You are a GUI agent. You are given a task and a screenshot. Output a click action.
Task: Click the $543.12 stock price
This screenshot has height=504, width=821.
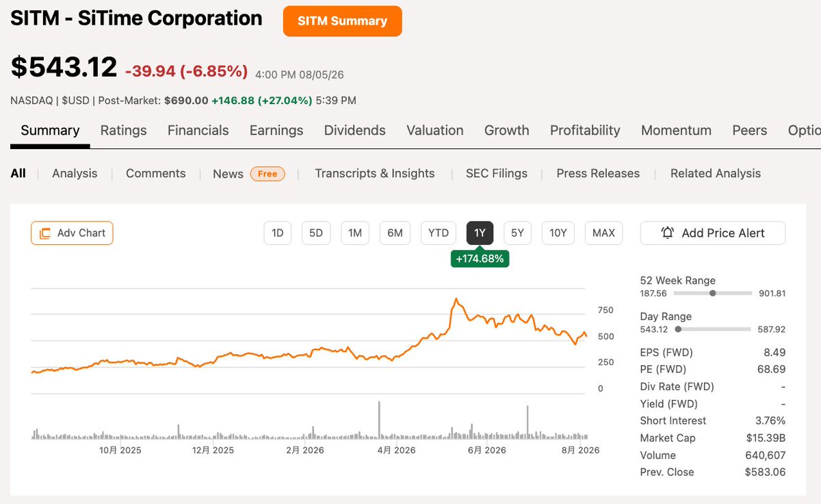coord(64,67)
